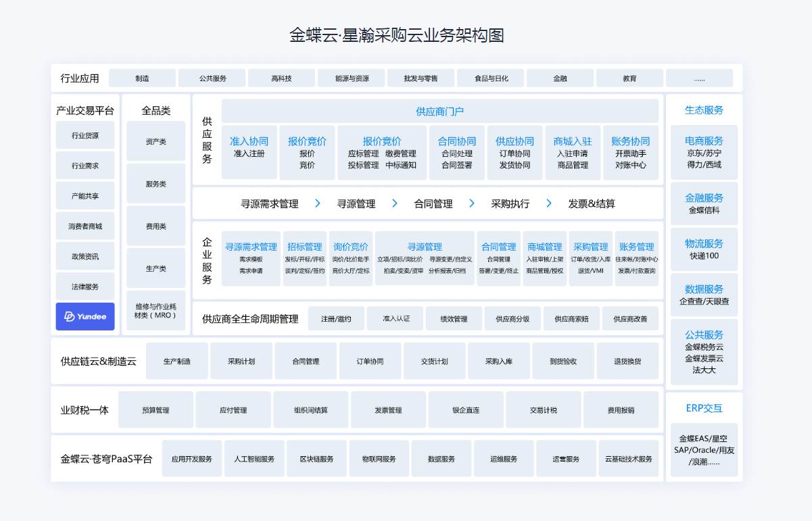Select the 商城入驻 block
The image size is (812, 521).
coord(572,152)
